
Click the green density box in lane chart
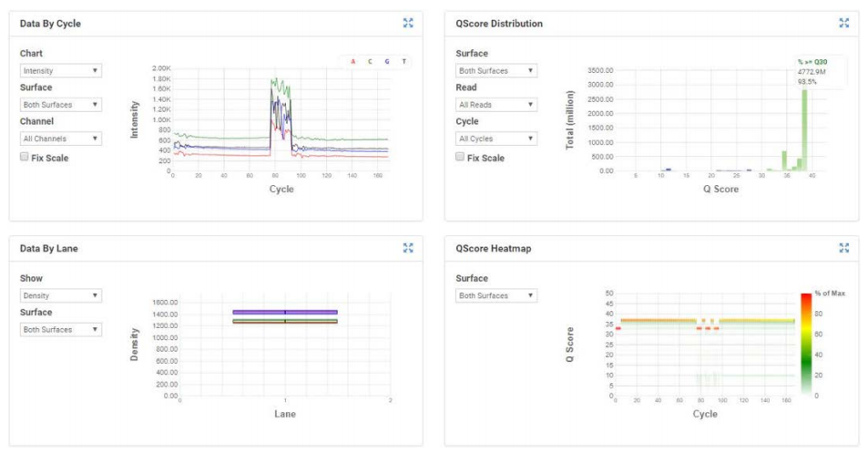(285, 321)
